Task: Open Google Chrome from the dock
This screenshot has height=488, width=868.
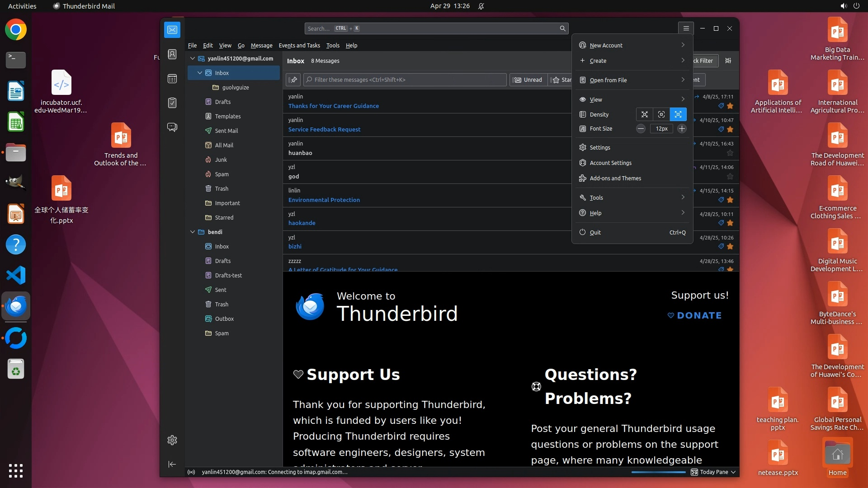Action: (16, 30)
